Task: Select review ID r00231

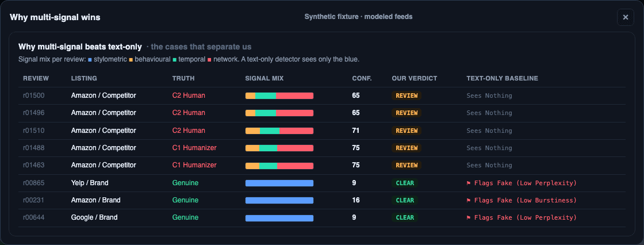Action: pyautogui.click(x=34, y=200)
